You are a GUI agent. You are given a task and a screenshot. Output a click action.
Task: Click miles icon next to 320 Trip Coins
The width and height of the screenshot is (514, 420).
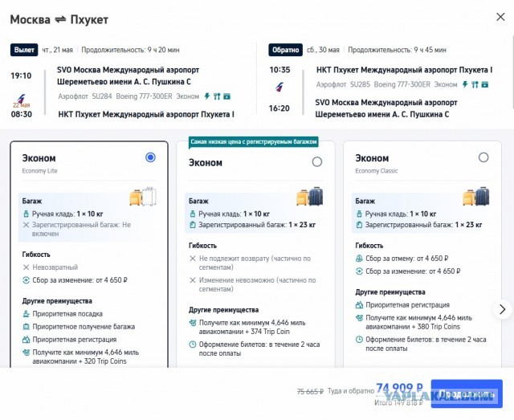(27, 353)
